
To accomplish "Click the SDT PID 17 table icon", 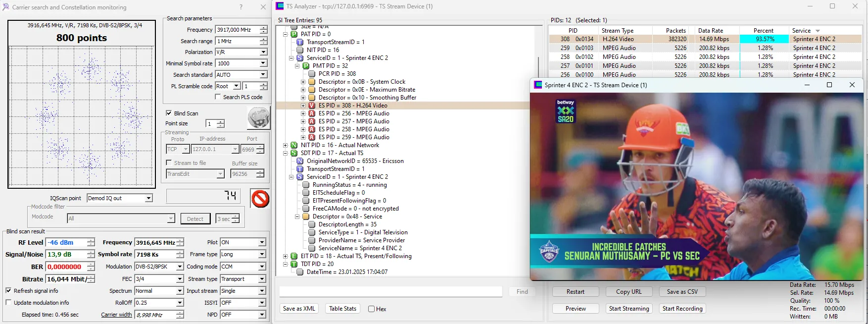I will click(294, 153).
